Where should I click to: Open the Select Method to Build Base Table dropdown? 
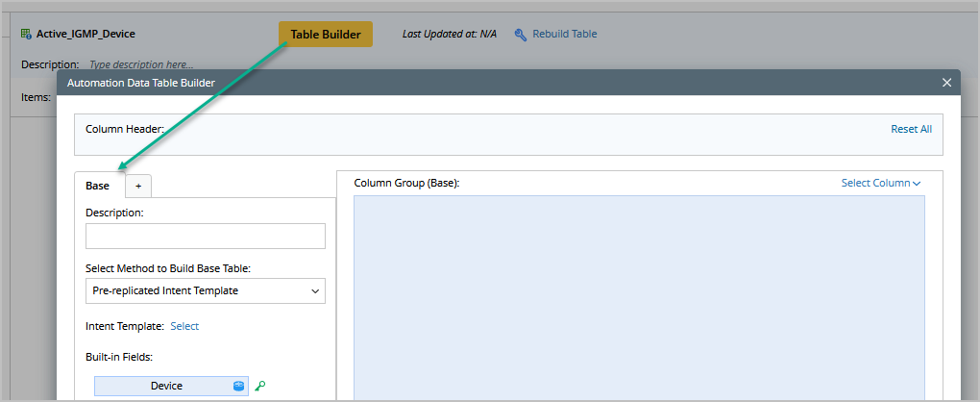click(x=206, y=290)
